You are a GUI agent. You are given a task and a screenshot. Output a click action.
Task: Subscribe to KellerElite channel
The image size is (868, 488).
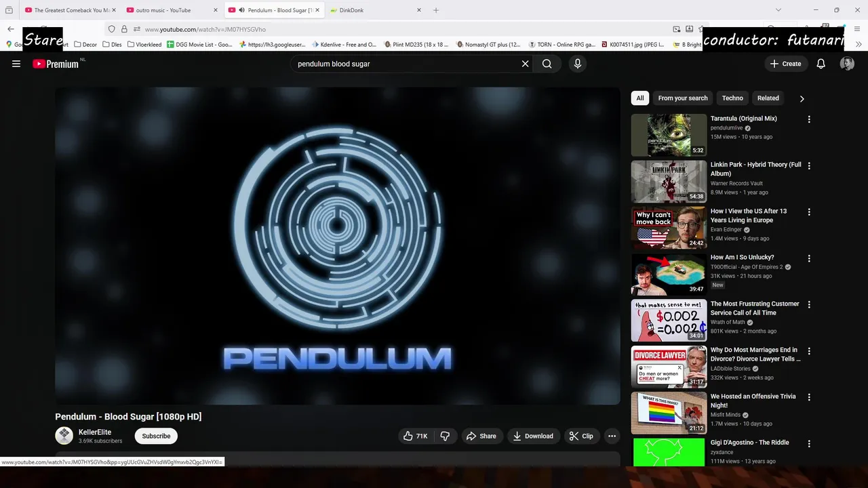[156, 436]
